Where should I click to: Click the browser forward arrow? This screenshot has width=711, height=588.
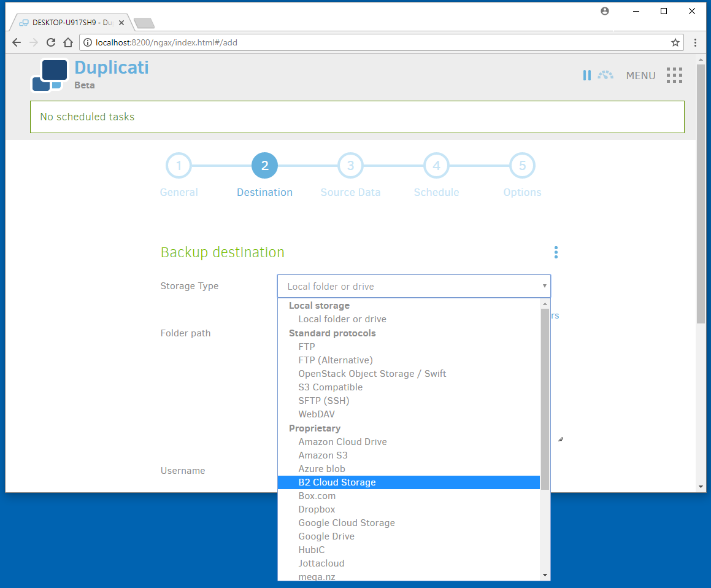(x=34, y=42)
